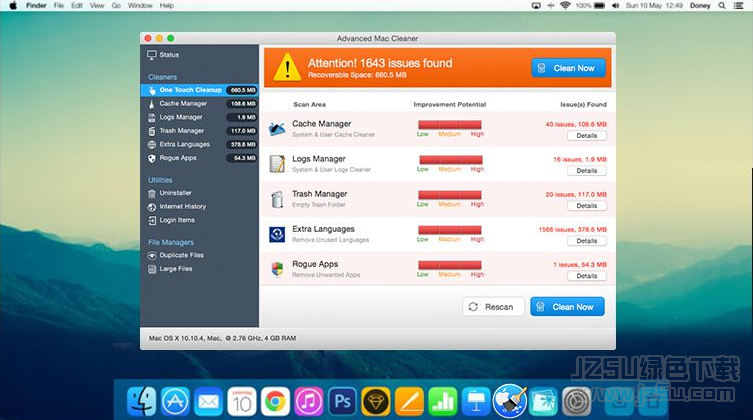Image resolution: width=753 pixels, height=420 pixels.
Task: Open Logs Manager in the sidebar
Action: pos(199,117)
